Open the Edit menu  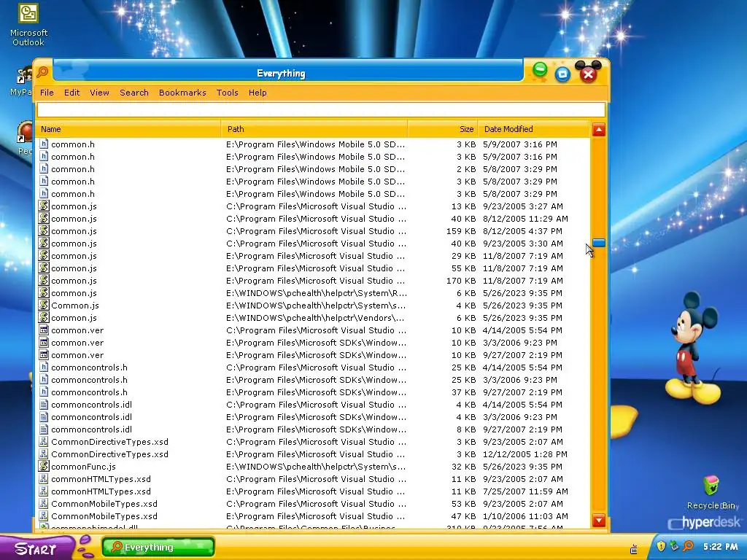click(x=72, y=93)
